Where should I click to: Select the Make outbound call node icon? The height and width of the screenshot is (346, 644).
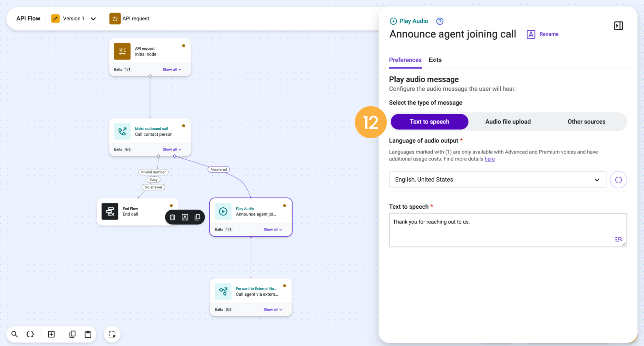click(122, 131)
